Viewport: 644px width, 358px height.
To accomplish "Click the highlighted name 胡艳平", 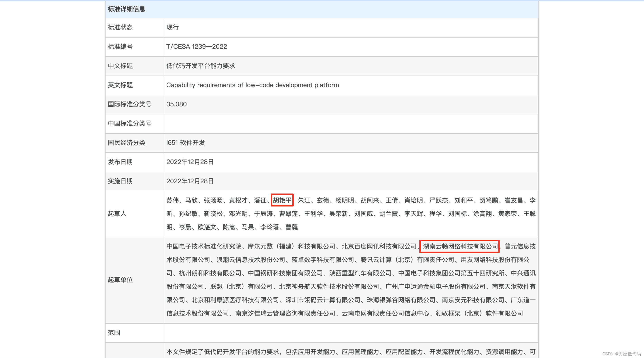I will pos(282,200).
